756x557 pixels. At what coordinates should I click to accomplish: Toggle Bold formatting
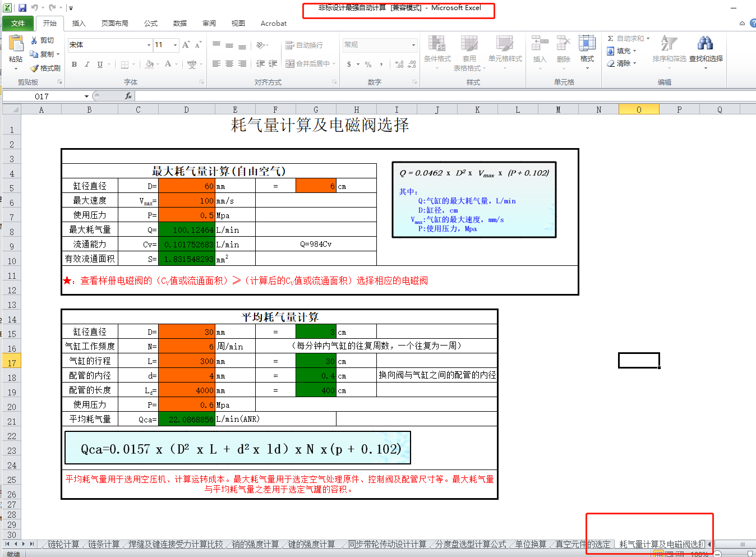(x=74, y=65)
